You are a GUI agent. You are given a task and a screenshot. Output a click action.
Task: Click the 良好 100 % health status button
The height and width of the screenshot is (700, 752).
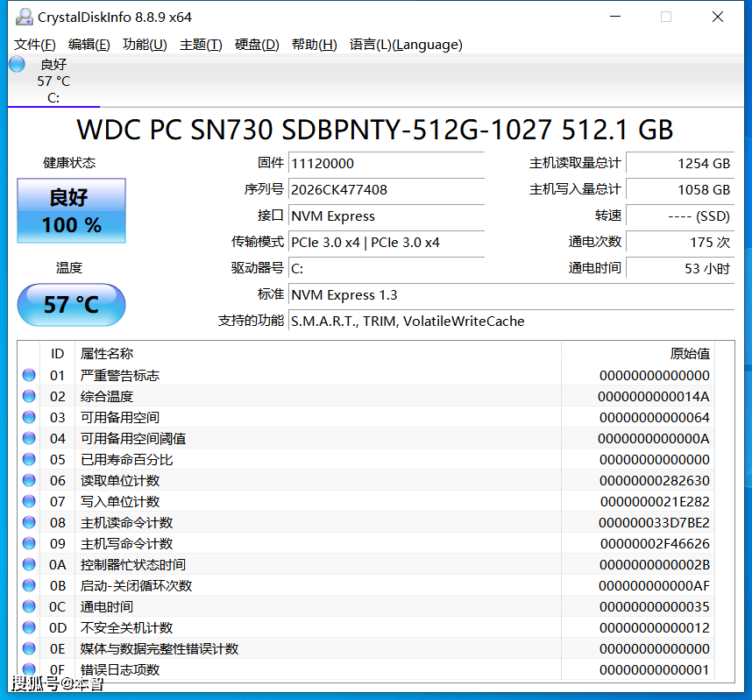[71, 211]
